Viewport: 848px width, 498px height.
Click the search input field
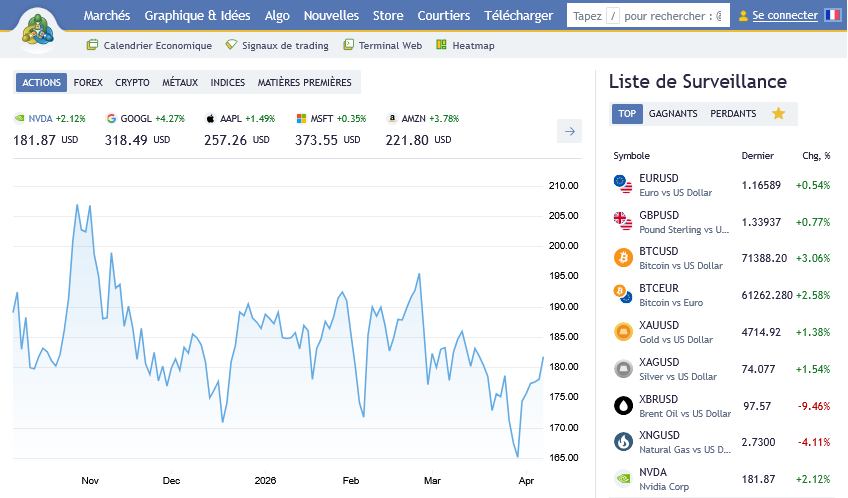(648, 16)
